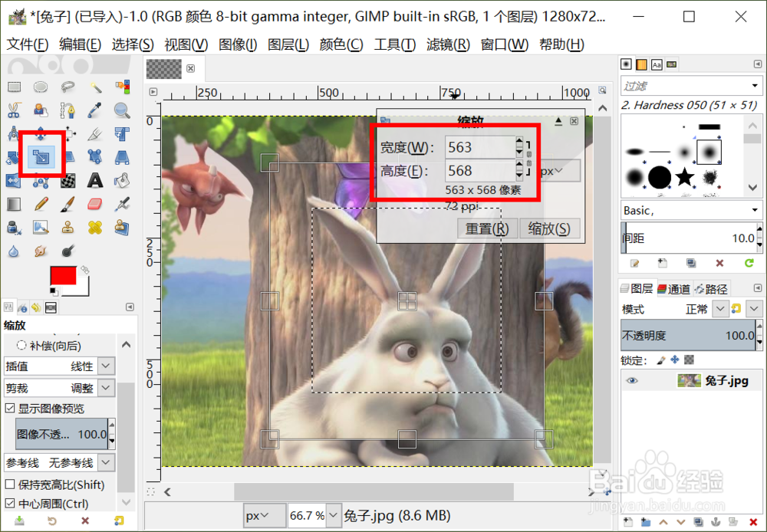This screenshot has width=767, height=532.
Task: Select the Ellipse Select tool
Action: click(41, 87)
